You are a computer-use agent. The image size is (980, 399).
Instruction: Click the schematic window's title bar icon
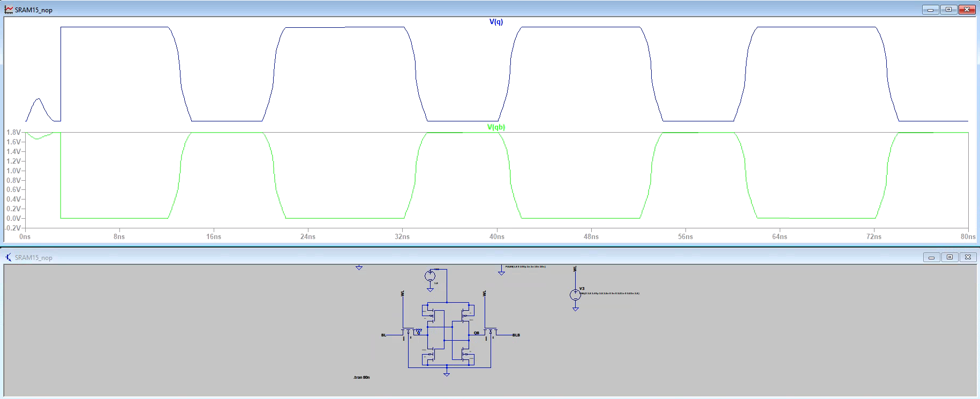coord(9,257)
